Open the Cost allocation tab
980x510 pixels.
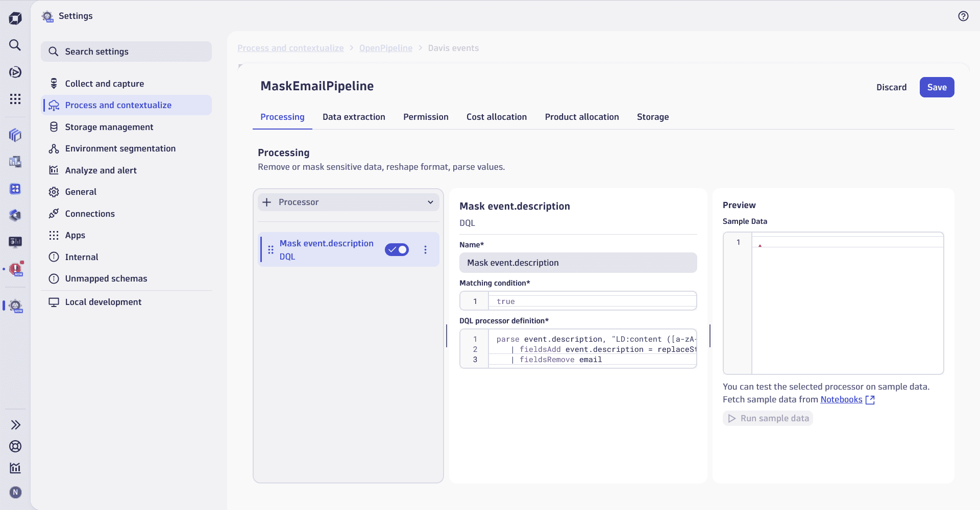(x=497, y=117)
